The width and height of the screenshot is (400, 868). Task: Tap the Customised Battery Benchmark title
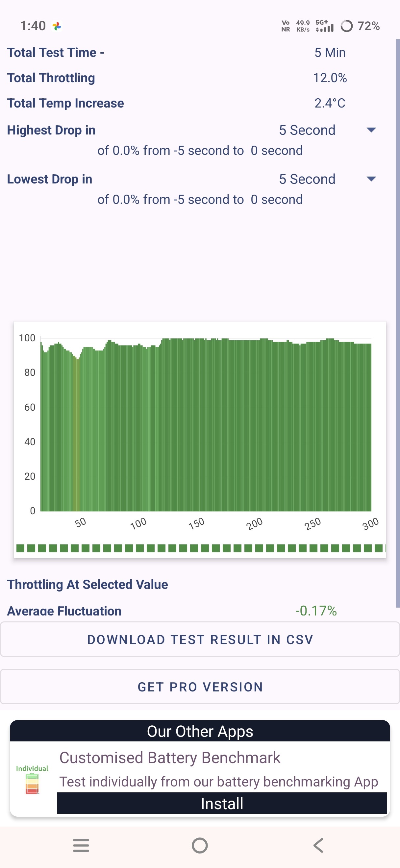click(170, 758)
